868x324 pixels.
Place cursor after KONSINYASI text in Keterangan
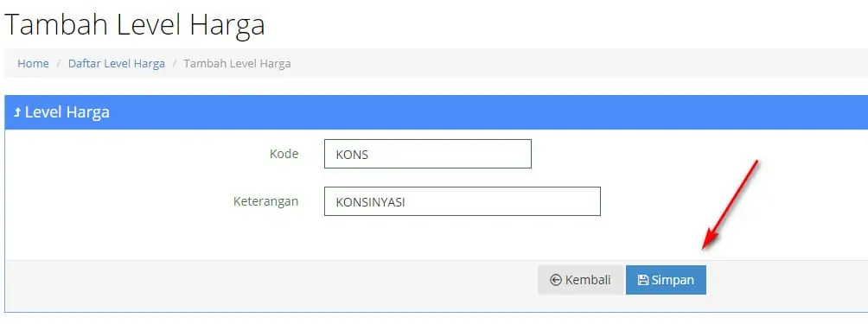[407, 202]
